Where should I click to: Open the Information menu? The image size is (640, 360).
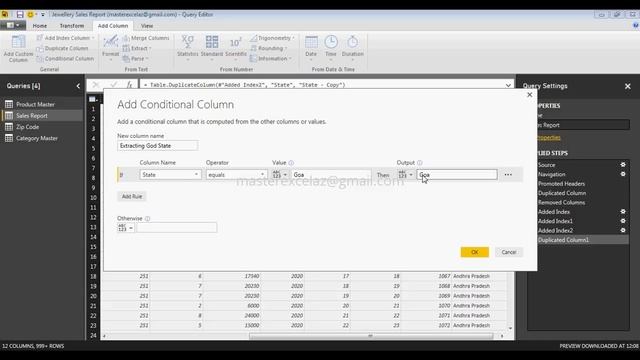271,58
